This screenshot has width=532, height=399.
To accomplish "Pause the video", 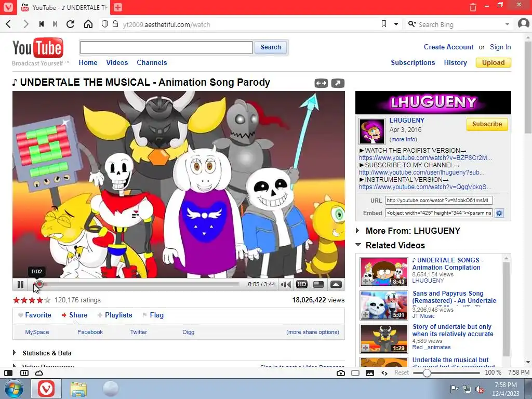I will click(x=20, y=284).
